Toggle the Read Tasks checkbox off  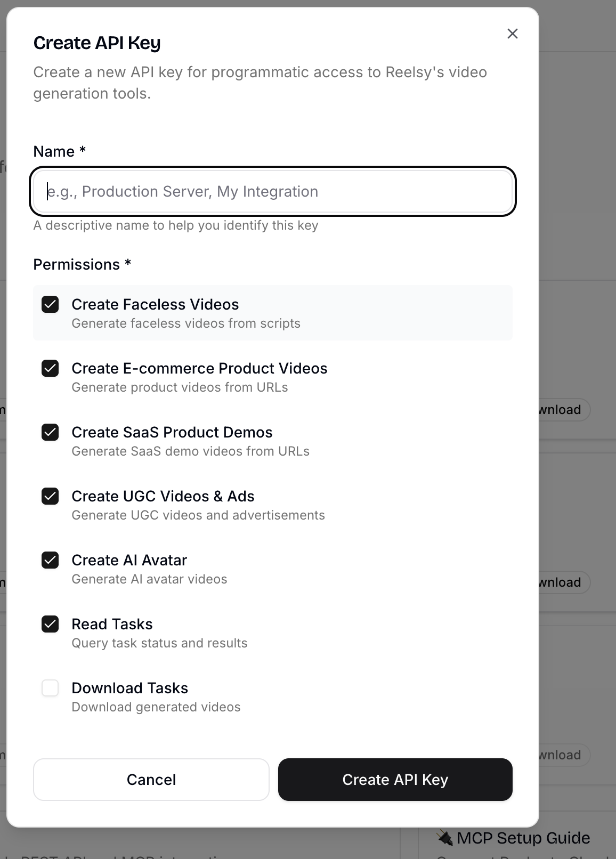50,624
